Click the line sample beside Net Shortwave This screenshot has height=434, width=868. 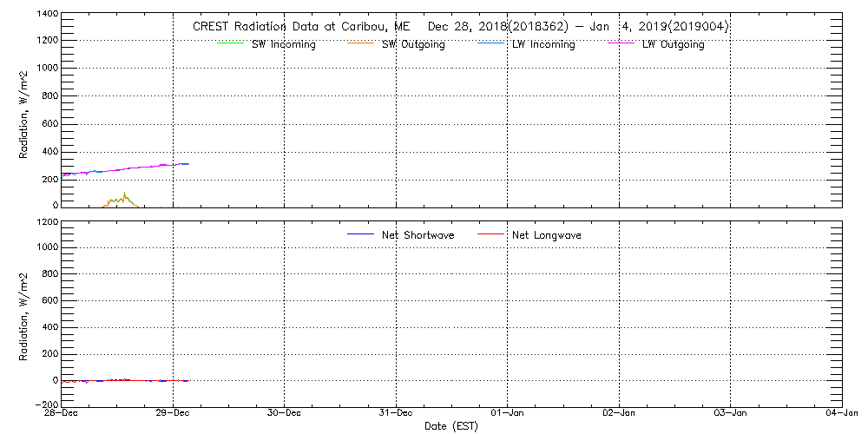tap(360, 235)
